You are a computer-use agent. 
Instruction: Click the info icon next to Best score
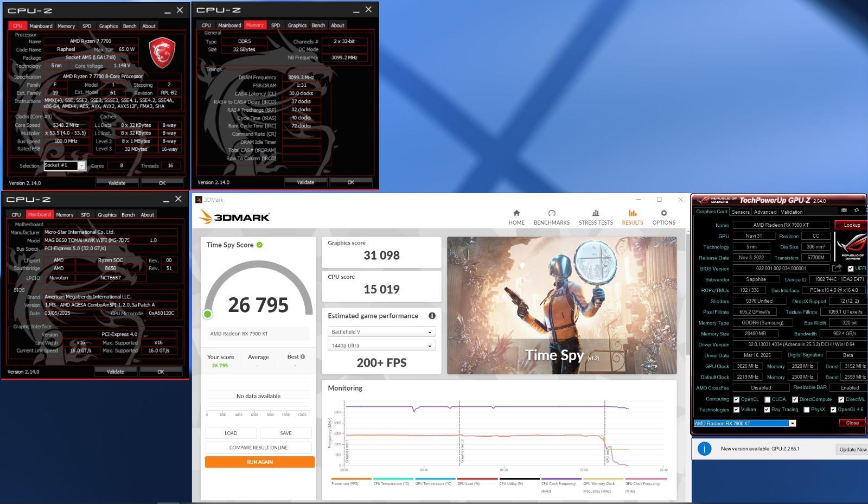coord(303,357)
